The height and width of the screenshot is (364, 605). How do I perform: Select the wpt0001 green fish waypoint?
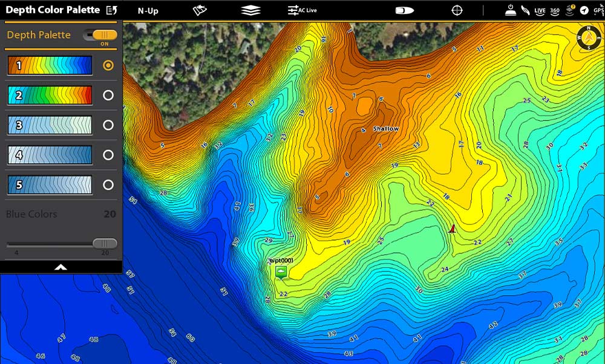(x=281, y=272)
